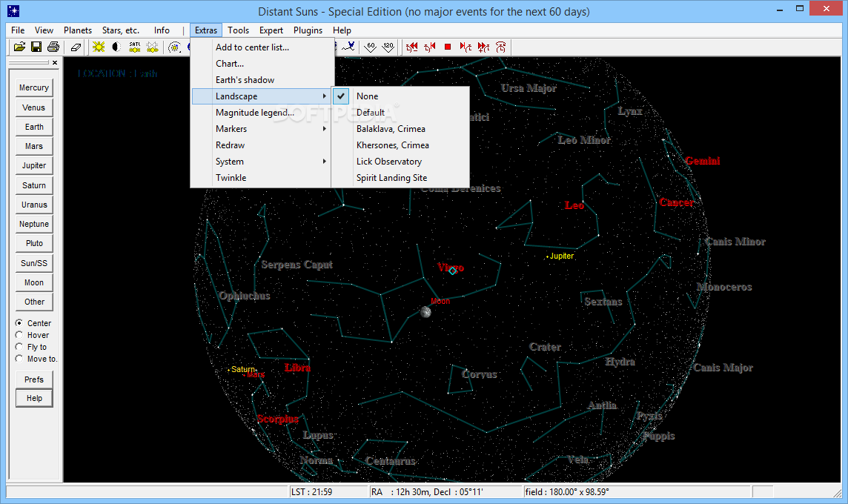Open the View menu
The width and height of the screenshot is (848, 504).
tap(44, 30)
